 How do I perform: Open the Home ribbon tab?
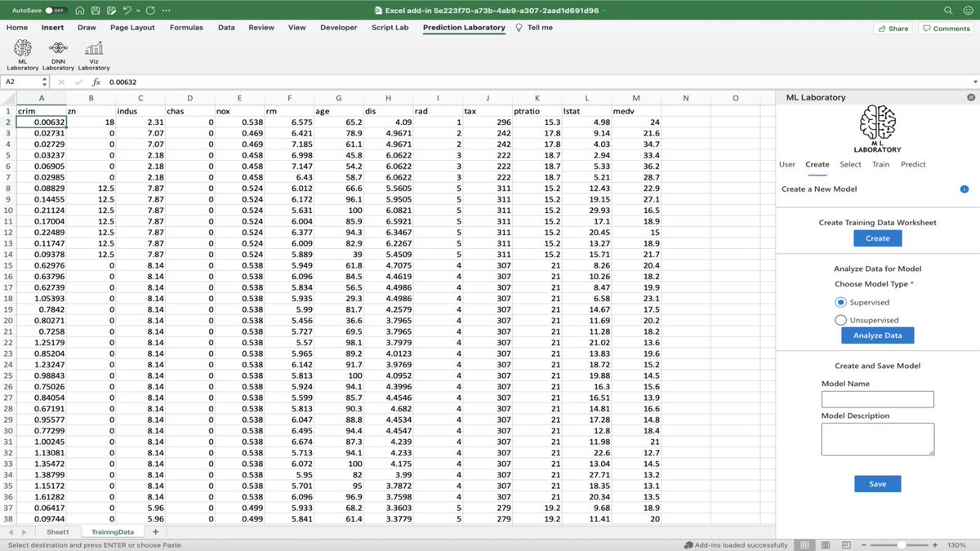pyautogui.click(x=17, y=28)
